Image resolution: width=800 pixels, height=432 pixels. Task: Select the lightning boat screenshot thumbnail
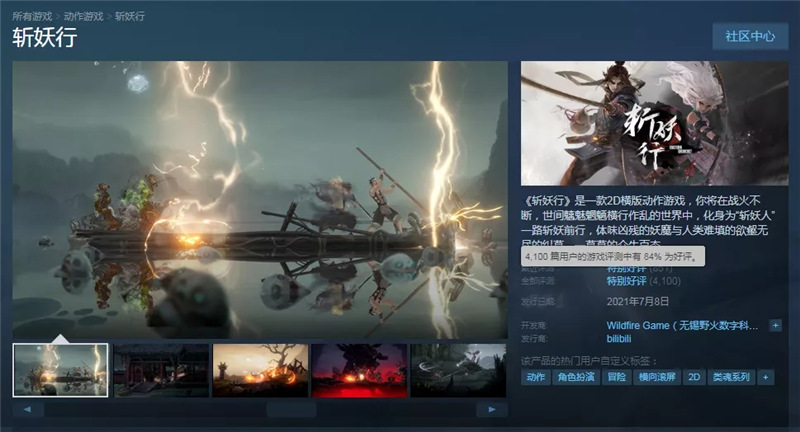tap(60, 370)
